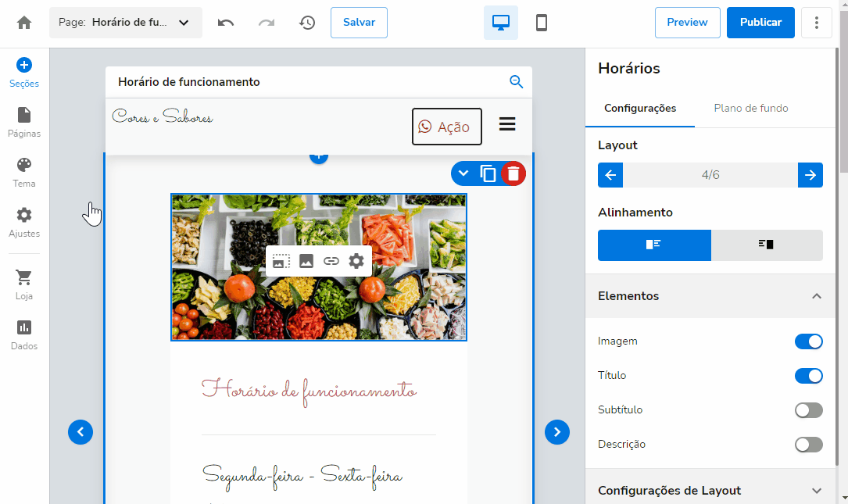This screenshot has height=504, width=848.
Task: Open the Tema palette panel
Action: (x=23, y=173)
